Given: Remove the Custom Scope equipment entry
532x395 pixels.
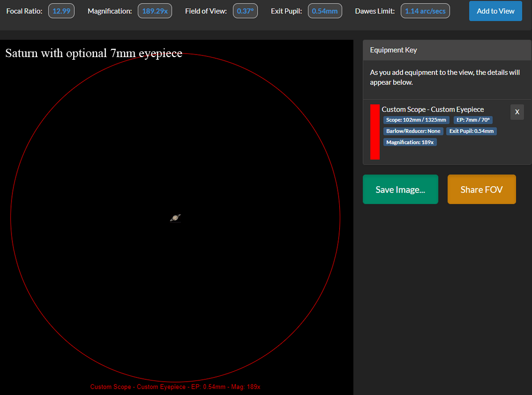Looking at the screenshot, I should [x=517, y=112].
